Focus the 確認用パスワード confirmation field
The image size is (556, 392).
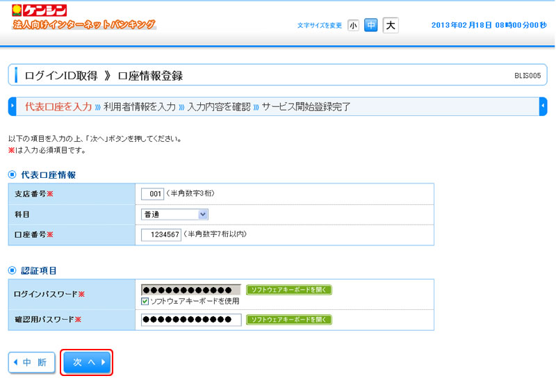click(x=190, y=320)
